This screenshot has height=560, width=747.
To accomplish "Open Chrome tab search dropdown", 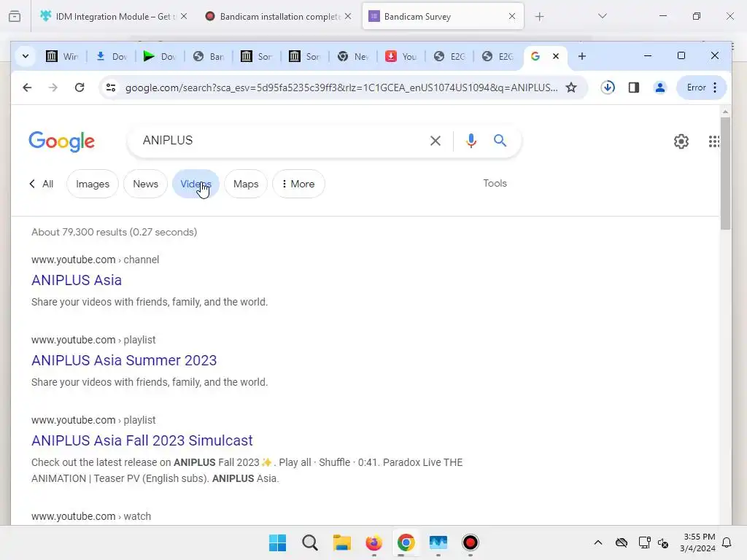I will pos(26,56).
